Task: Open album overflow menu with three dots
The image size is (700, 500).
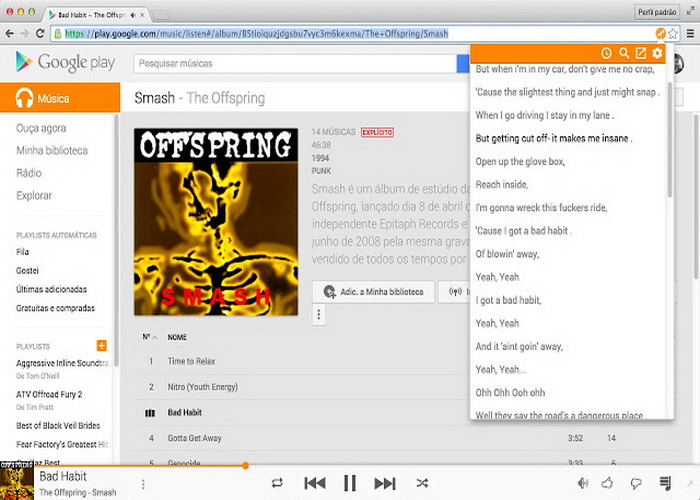Action: point(318,314)
